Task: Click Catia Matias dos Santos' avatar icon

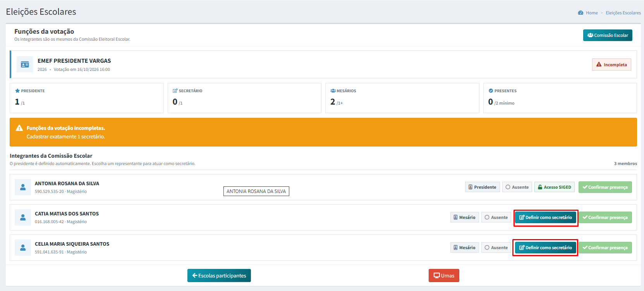Action: pos(23,217)
